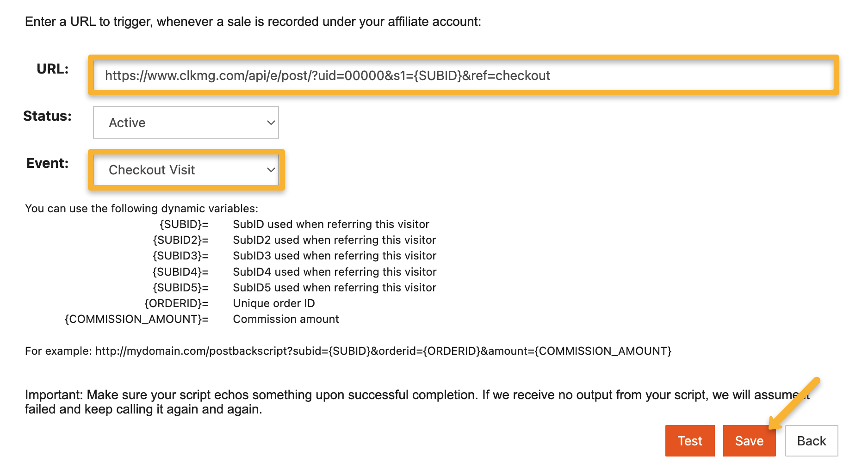Click the "Unique order ID" description
Image resolution: width=868 pixels, height=469 pixels.
(274, 303)
